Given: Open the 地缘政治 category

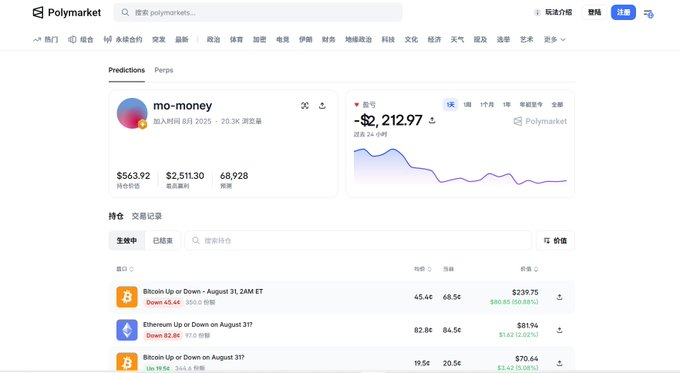Looking at the screenshot, I should [x=358, y=39].
